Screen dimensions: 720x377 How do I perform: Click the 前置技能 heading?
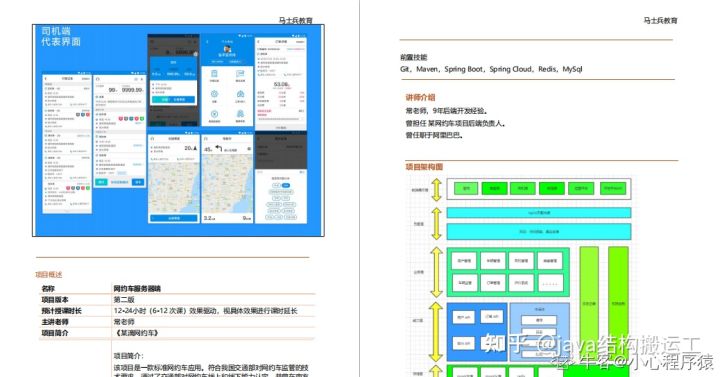coord(413,57)
